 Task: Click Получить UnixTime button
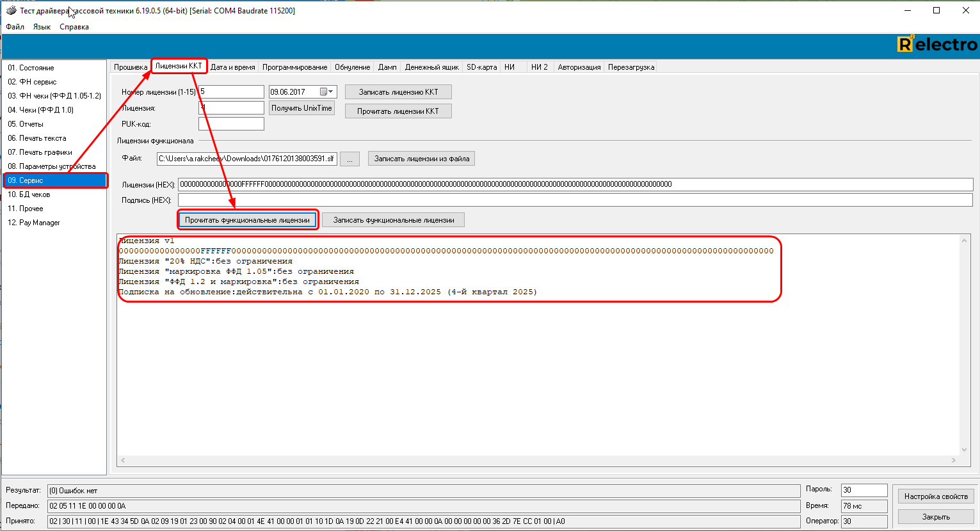(301, 108)
